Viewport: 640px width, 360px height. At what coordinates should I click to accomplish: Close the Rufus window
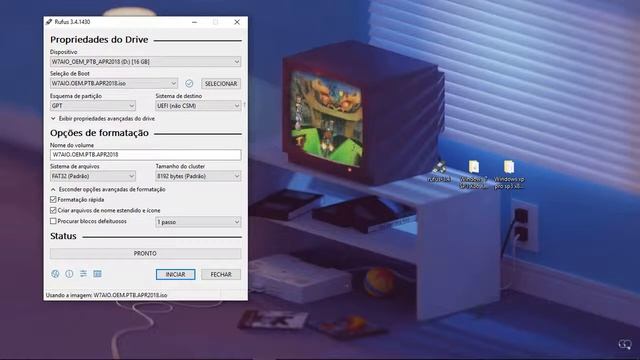pyautogui.click(x=237, y=22)
